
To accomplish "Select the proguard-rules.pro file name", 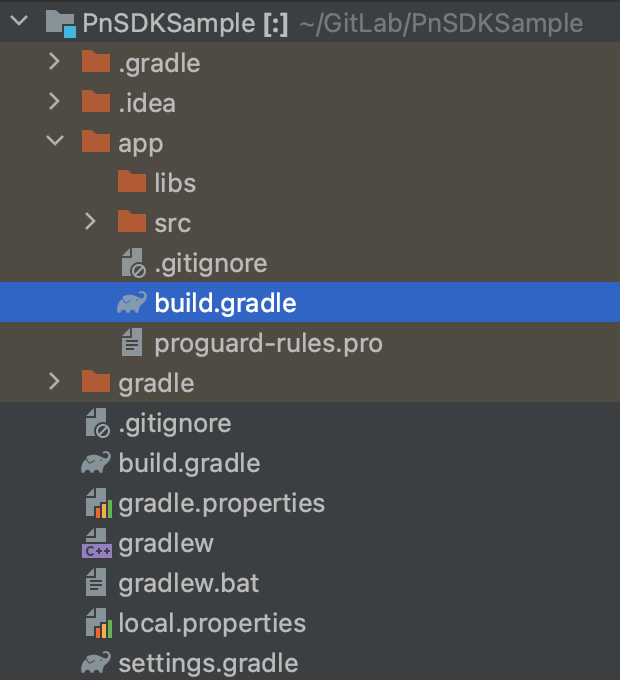I will [268, 343].
